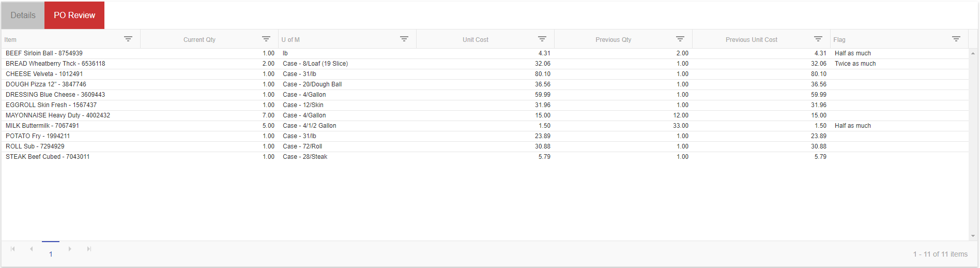The image size is (980, 268).
Task: Select the POTATO Fry - 1994211 row
Action: coord(485,136)
